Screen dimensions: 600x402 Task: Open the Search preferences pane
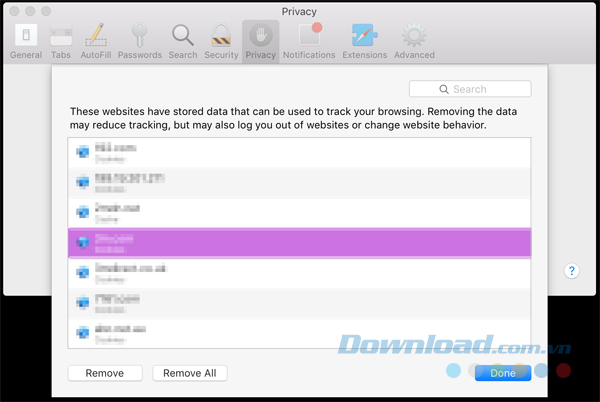tap(183, 41)
